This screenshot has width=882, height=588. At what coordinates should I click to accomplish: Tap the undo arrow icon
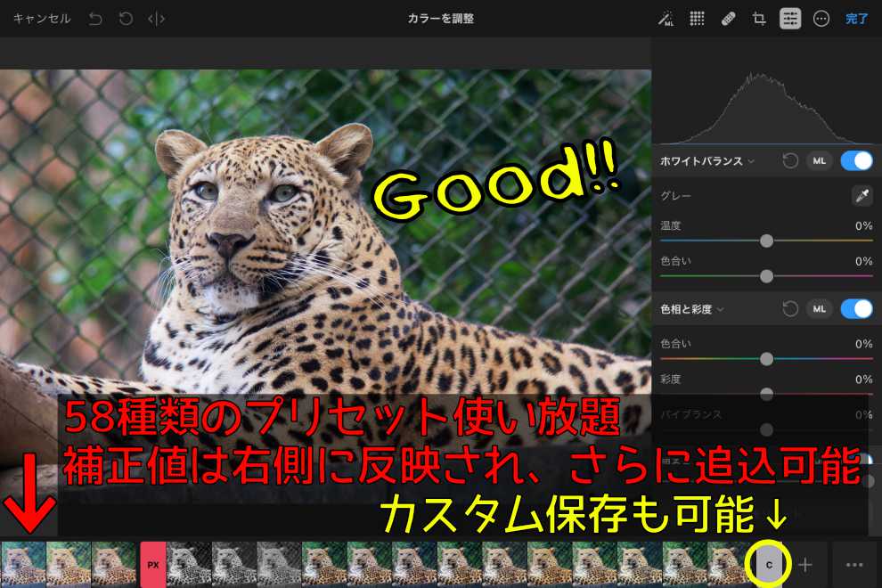pyautogui.click(x=95, y=19)
